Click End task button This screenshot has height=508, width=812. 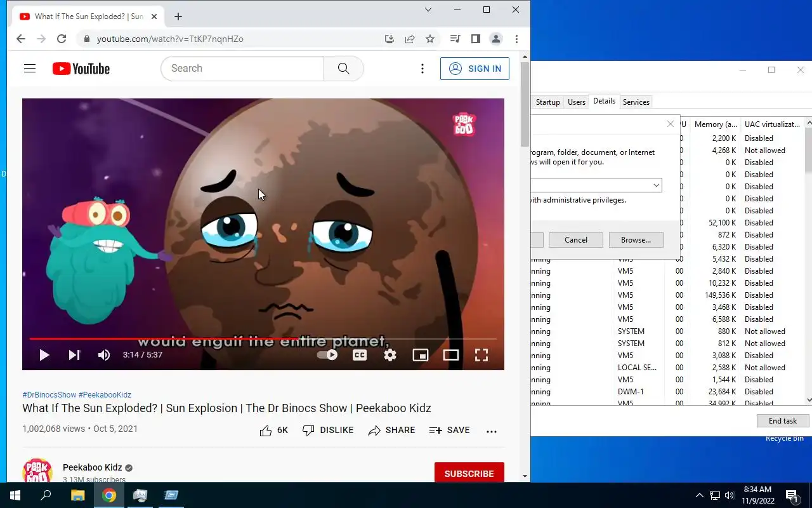[783, 421]
